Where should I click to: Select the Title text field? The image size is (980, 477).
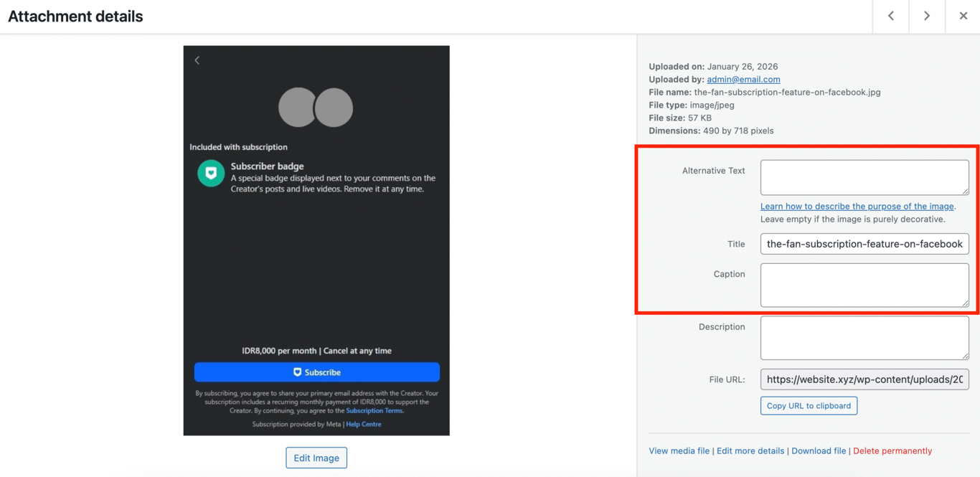click(864, 244)
